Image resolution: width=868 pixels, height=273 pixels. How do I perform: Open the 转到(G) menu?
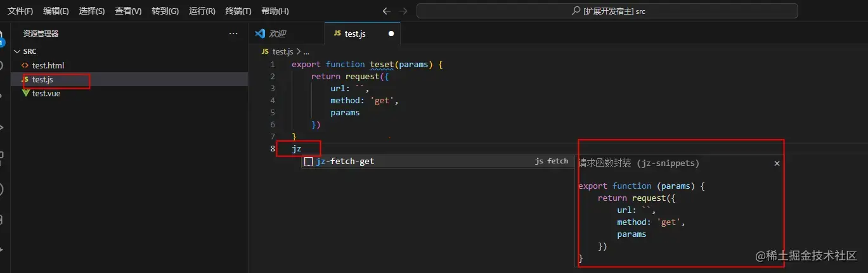pyautogui.click(x=165, y=11)
